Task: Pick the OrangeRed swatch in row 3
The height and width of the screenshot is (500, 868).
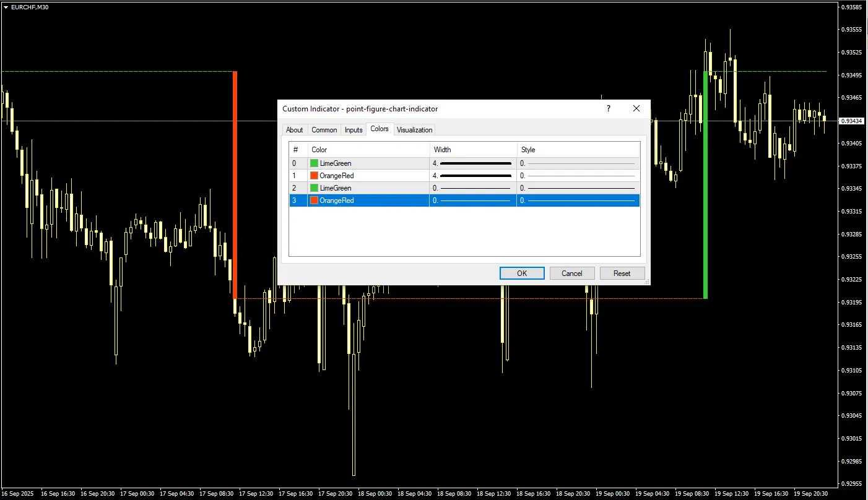Action: click(x=314, y=200)
